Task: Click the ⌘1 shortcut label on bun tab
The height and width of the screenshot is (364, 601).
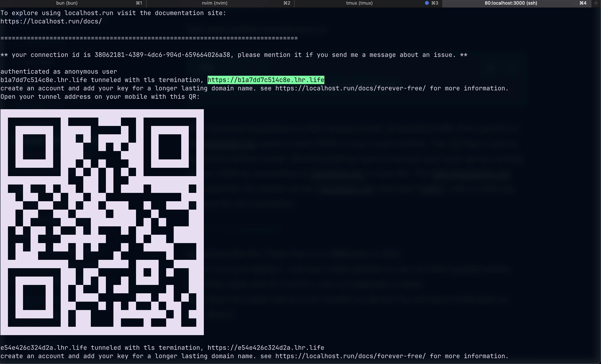Action: (x=139, y=3)
